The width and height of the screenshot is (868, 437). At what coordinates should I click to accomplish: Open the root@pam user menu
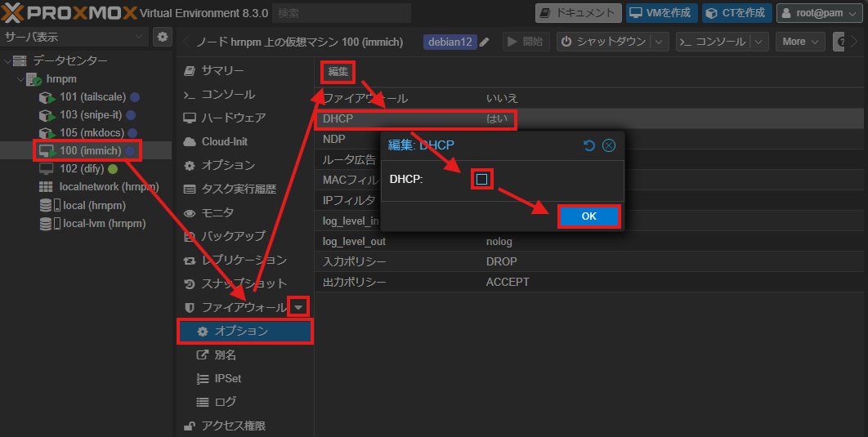pos(819,13)
